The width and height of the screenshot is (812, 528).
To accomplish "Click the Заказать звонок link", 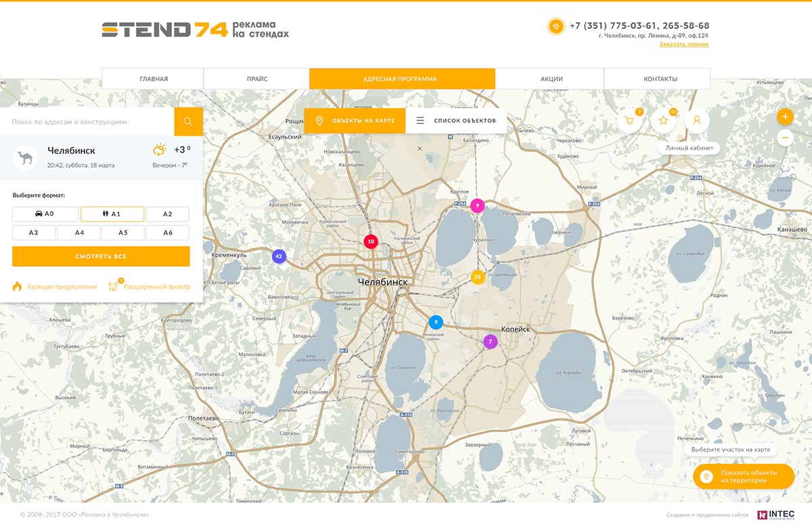I will [683, 43].
